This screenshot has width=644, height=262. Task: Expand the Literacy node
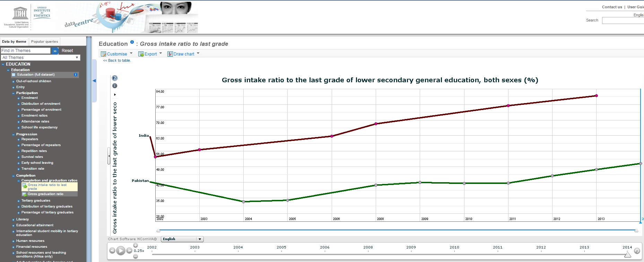(x=13, y=220)
